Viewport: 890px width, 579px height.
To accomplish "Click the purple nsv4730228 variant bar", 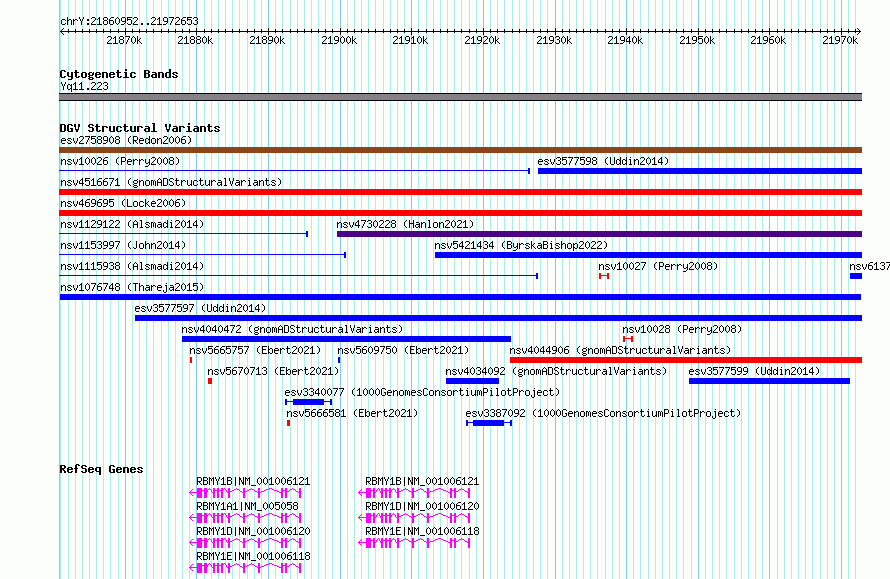I will coord(599,234).
